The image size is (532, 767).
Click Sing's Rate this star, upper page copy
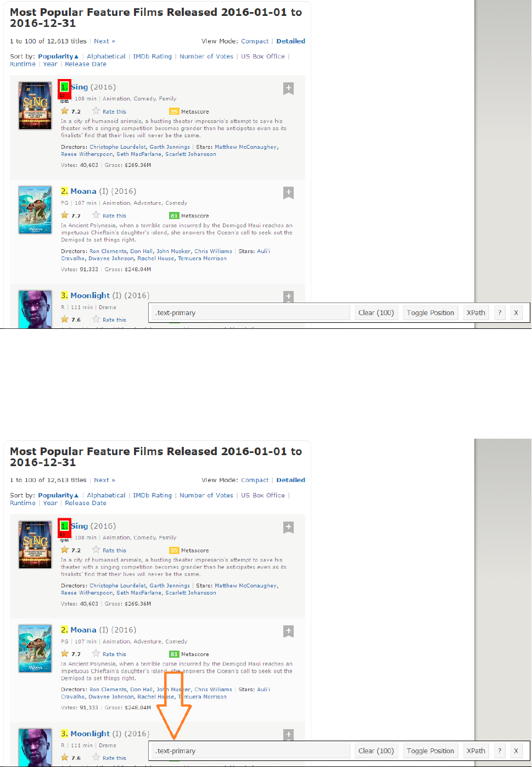pos(96,111)
